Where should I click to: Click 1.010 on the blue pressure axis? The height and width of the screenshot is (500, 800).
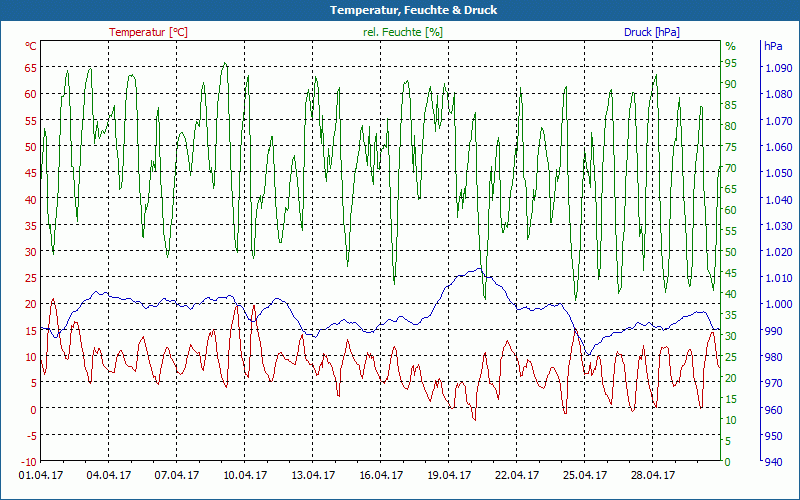click(779, 278)
